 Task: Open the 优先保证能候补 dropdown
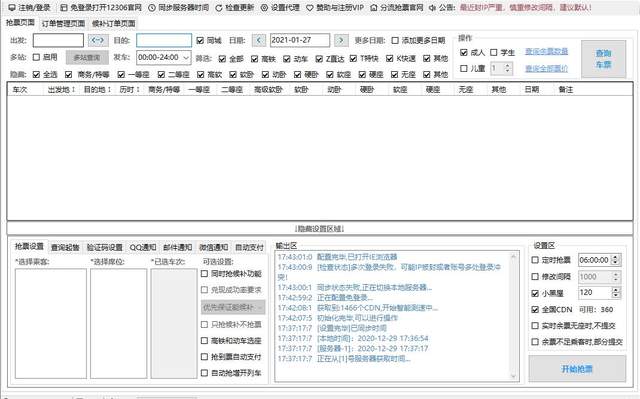click(x=233, y=307)
